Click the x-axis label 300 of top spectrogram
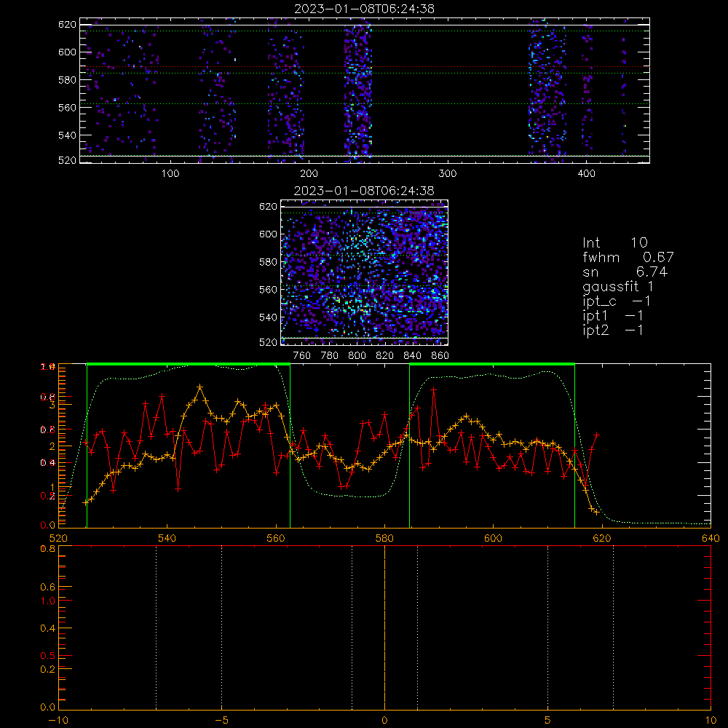The image size is (728, 728). tap(448, 174)
